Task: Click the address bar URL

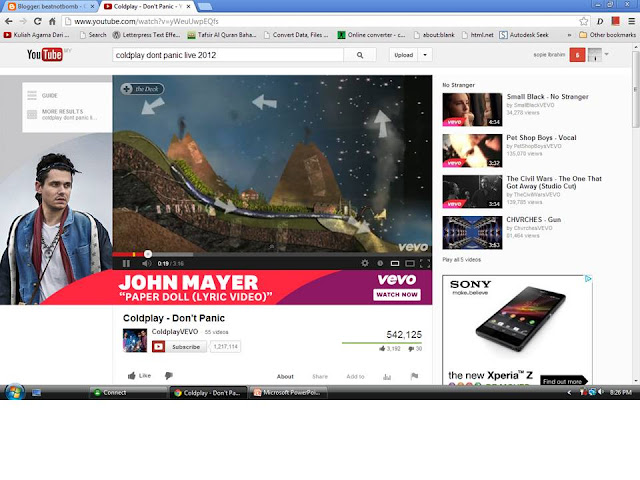Action: [146, 21]
